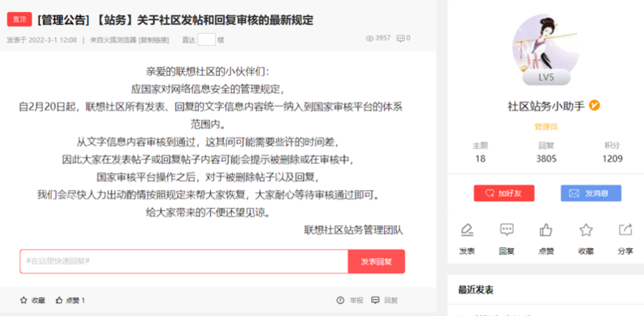Click the 点赞 thumbs-up icon in sidebar
The image size is (644, 316).
pyautogui.click(x=546, y=230)
